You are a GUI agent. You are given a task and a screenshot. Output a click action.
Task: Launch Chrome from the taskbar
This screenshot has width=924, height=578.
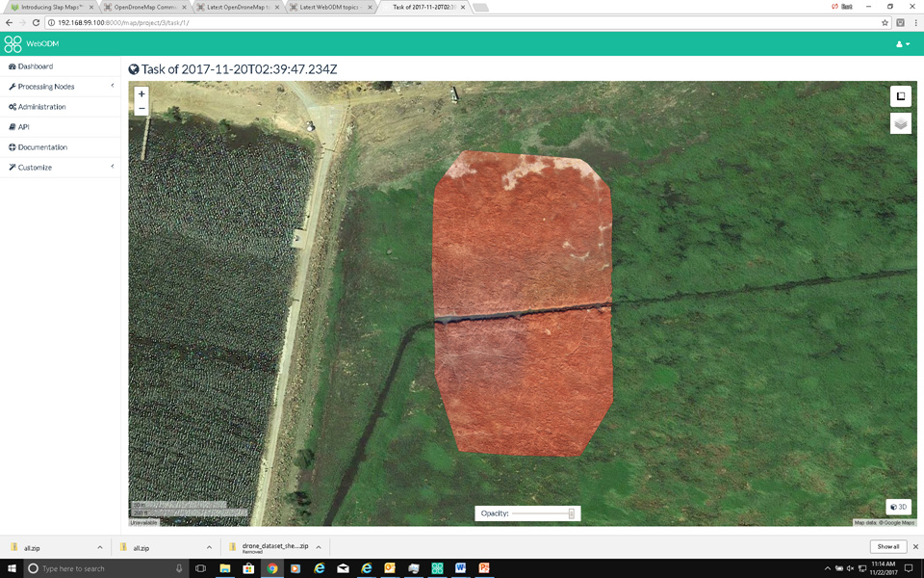pos(271,569)
